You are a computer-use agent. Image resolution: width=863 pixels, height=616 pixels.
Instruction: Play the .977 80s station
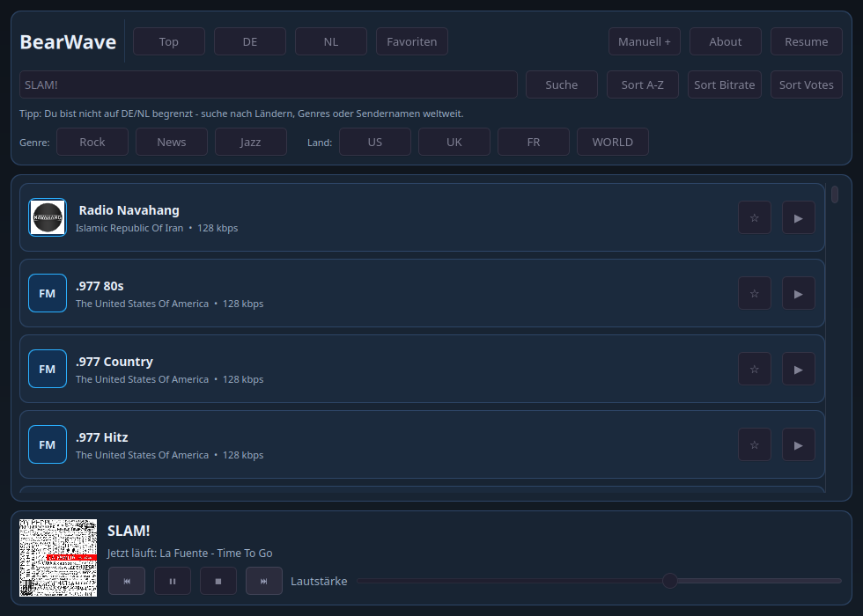pos(798,294)
